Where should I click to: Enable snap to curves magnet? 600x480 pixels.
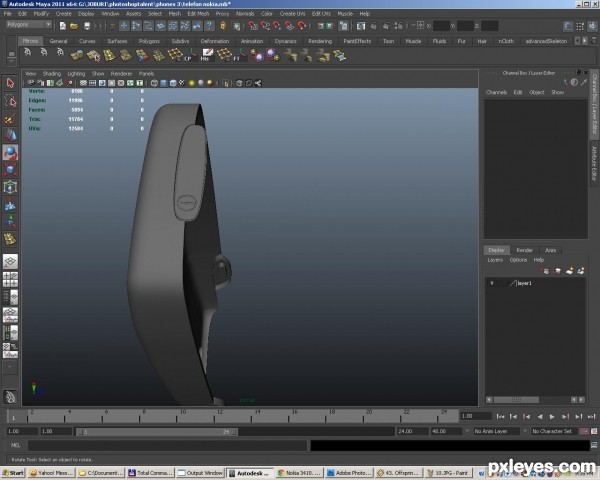pos(265,26)
